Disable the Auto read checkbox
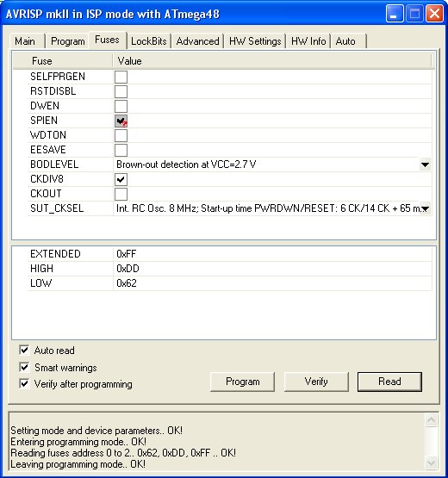The width and height of the screenshot is (448, 478). 24,351
